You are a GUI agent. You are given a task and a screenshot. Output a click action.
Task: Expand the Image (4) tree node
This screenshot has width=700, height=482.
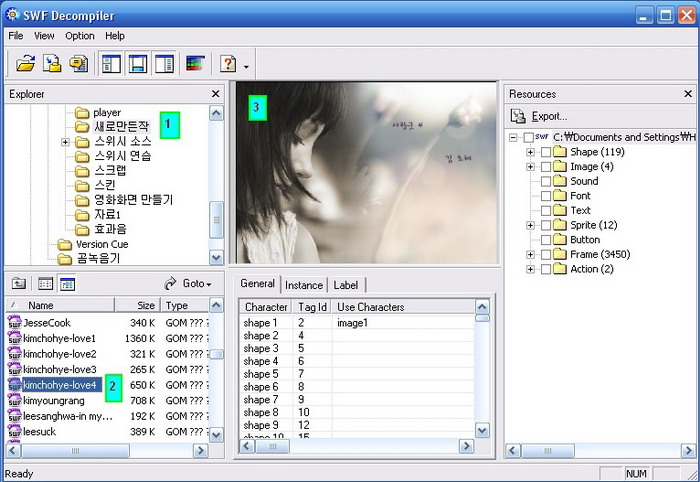[530, 167]
